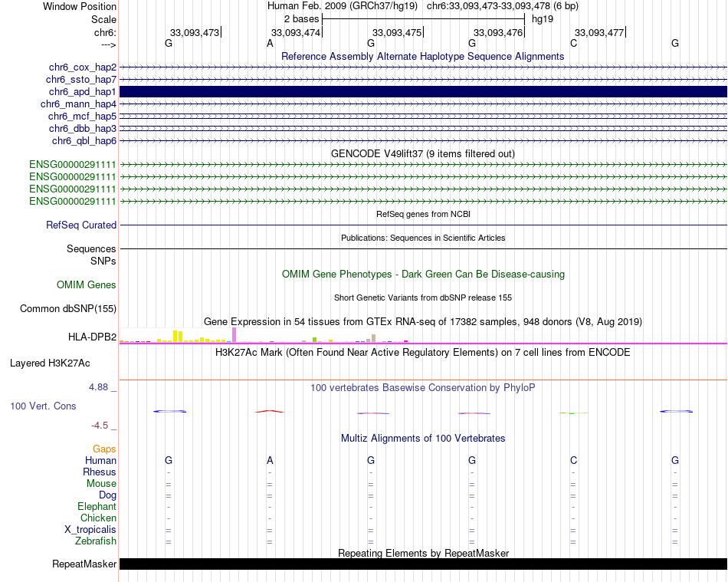
Task: Click the 2 bases scale bar
Action: (x=423, y=19)
